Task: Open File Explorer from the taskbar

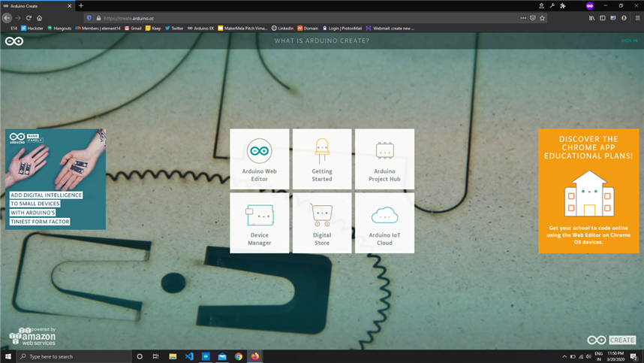Action: pos(173,356)
